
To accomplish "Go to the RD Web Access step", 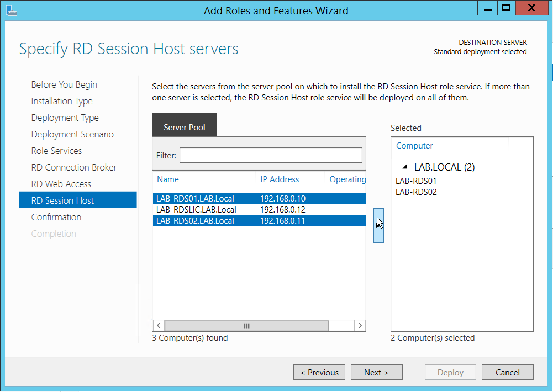I will point(61,184).
